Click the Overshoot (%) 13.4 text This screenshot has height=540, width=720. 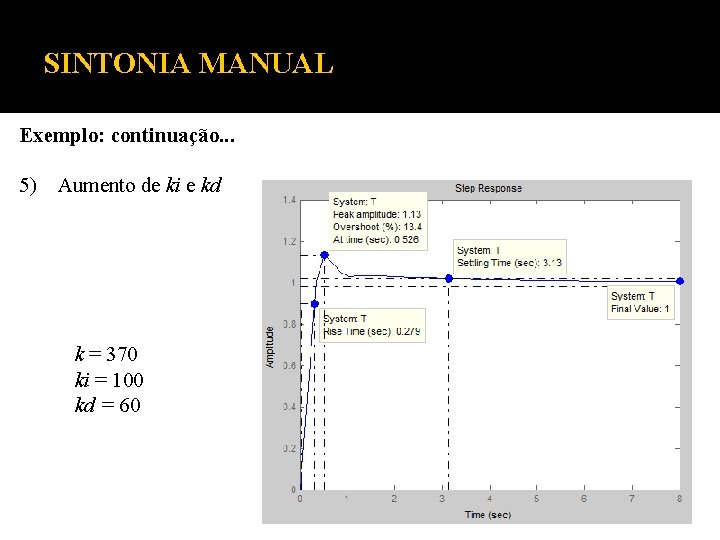pos(377,227)
